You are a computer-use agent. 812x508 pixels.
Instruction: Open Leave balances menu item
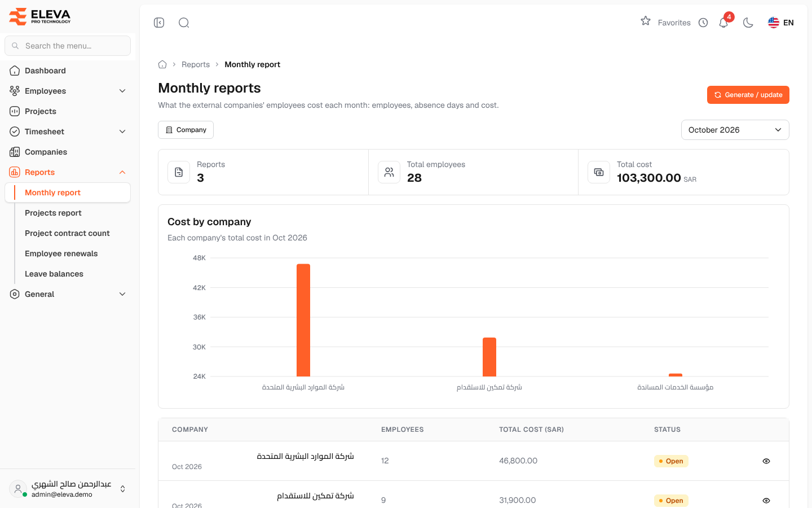click(54, 274)
